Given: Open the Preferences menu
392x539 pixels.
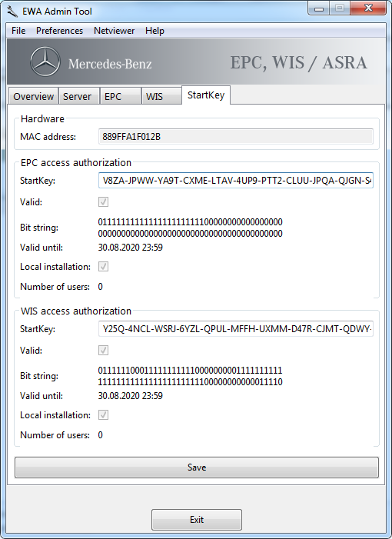Looking at the screenshot, I should [x=59, y=31].
